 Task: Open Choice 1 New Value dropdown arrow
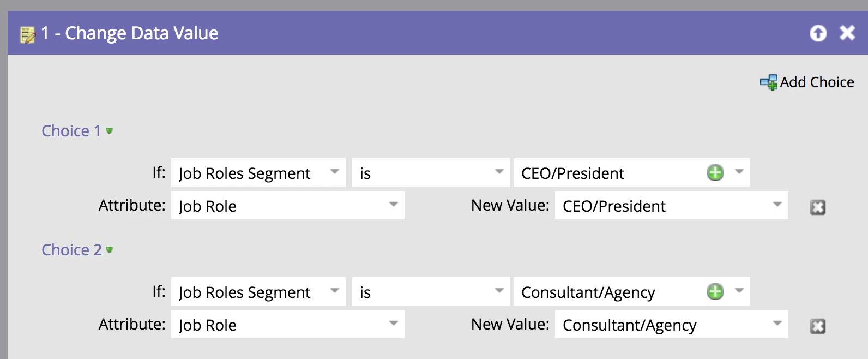pyautogui.click(x=777, y=205)
